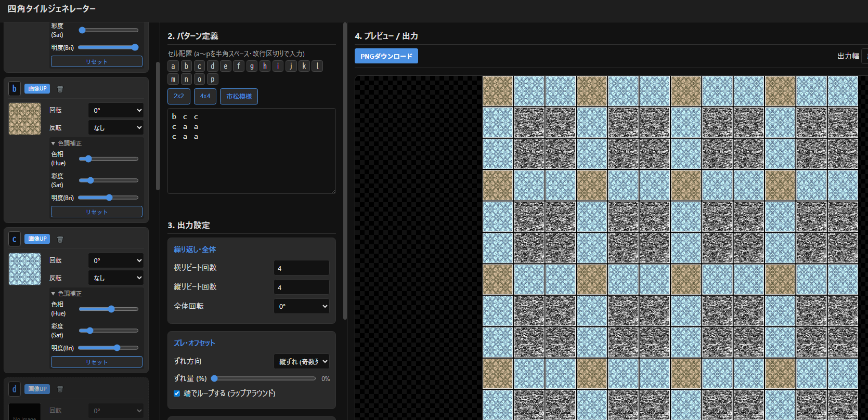Apply the 2x2 pattern preset
Screen dimensions: 868x420
pyautogui.click(x=179, y=96)
